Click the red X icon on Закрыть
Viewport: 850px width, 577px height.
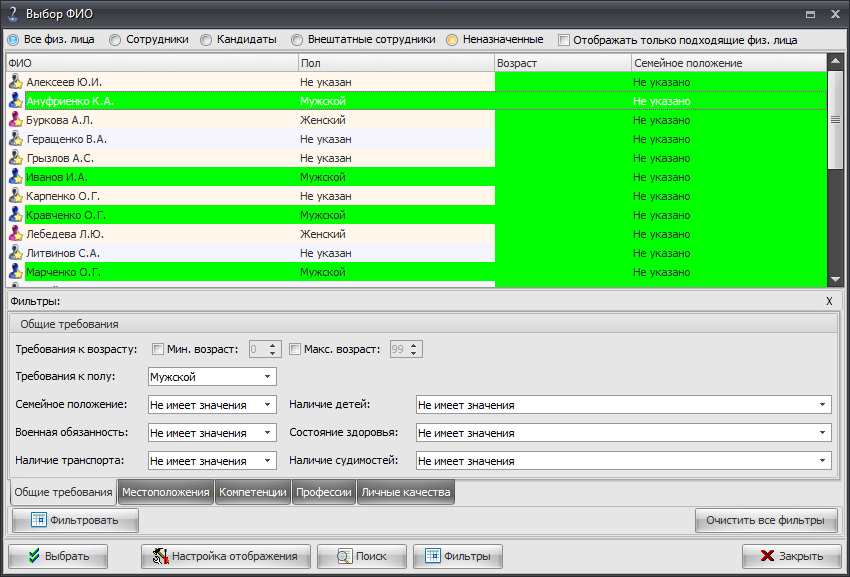768,556
